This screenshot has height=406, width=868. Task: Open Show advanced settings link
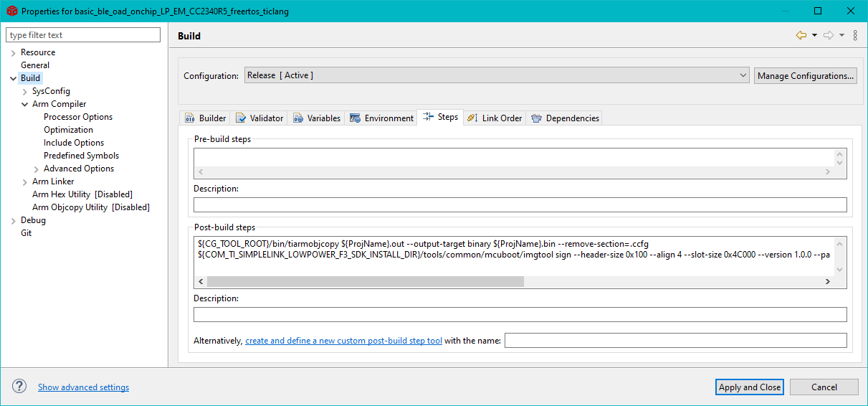coord(83,387)
